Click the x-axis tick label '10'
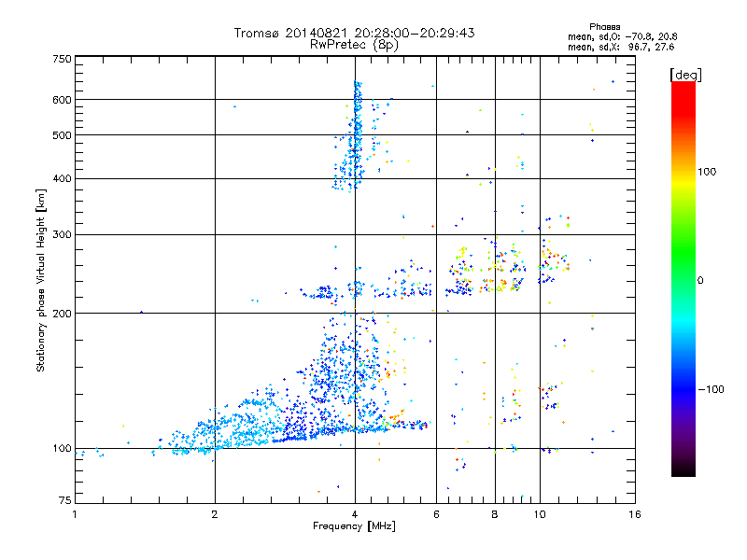The image size is (747, 560). pos(540,514)
